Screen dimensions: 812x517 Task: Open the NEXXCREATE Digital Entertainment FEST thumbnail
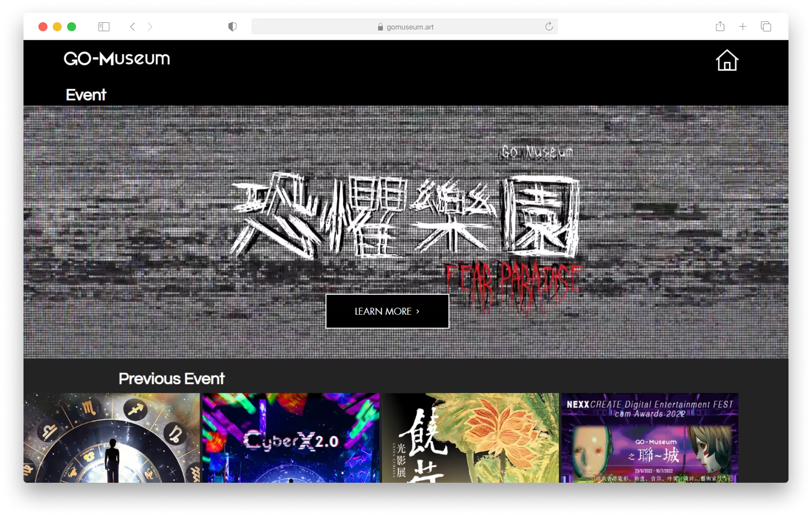pyautogui.click(x=650, y=438)
